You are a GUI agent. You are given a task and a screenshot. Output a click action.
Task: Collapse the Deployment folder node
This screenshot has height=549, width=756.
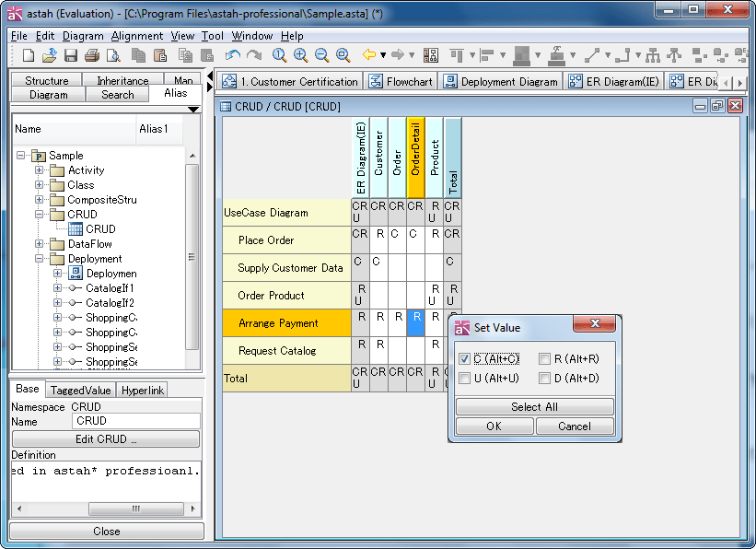click(40, 259)
